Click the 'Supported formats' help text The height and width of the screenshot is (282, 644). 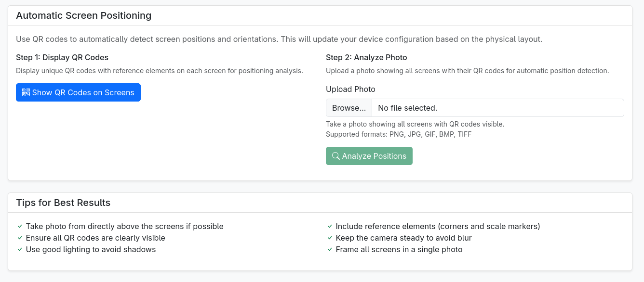399,134
